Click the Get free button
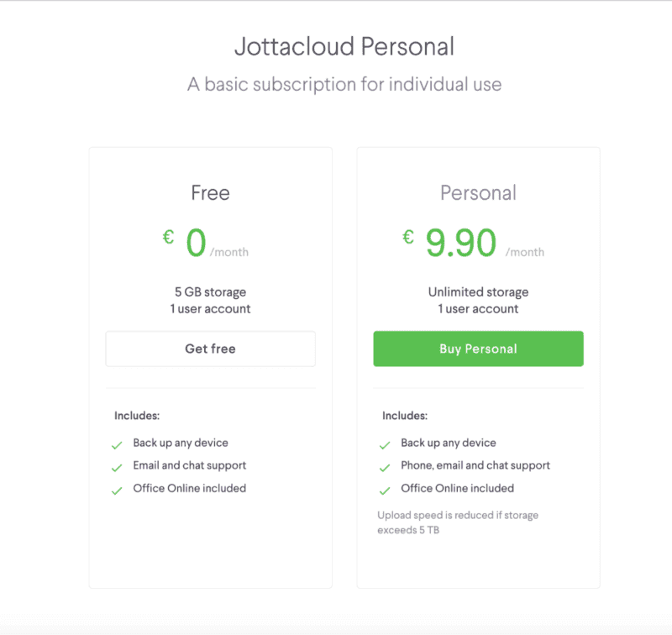The width and height of the screenshot is (672, 635). [210, 349]
